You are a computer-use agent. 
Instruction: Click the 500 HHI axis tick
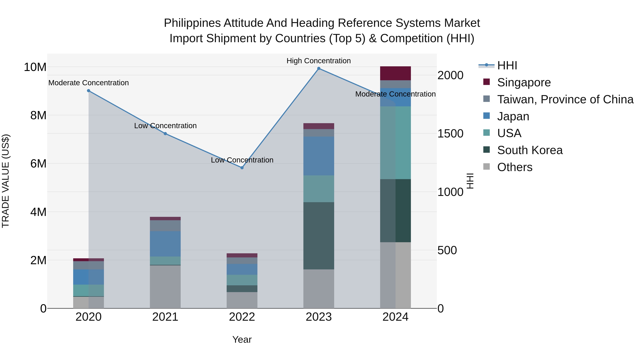pos(447,250)
